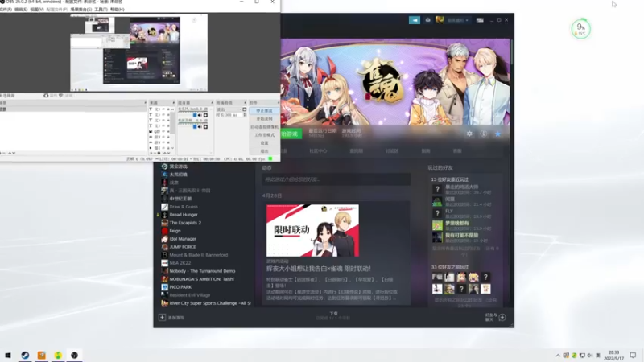Enter Steam Big Picture mode icon
The height and width of the screenshot is (362, 644).
(x=480, y=19)
